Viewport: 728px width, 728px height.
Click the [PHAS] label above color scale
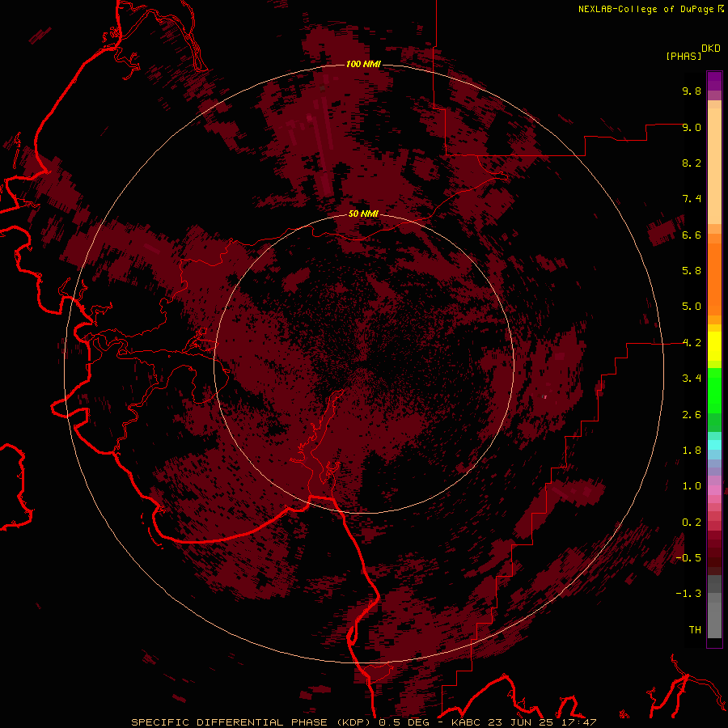pos(684,57)
